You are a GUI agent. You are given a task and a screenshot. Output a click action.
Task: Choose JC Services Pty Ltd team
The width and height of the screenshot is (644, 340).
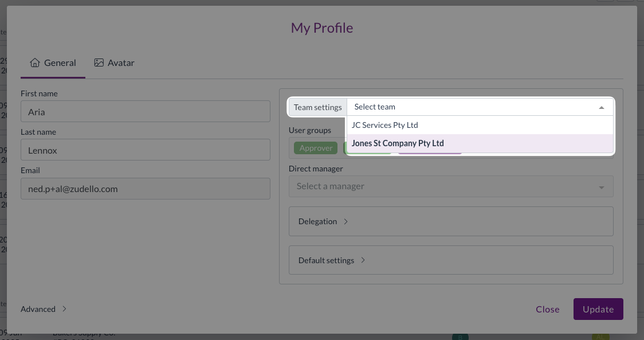coord(385,125)
